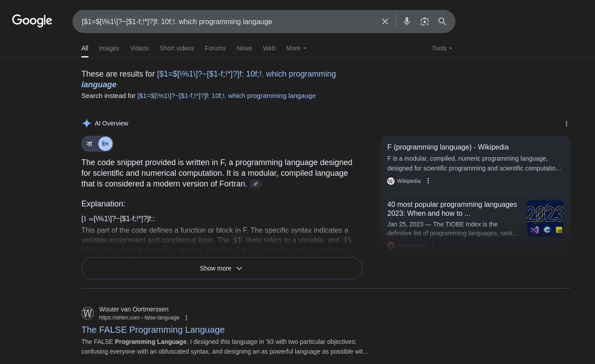This screenshot has height=364, width=595.
Task: Open the 2023 languages article thumbnail
Action: (545, 218)
